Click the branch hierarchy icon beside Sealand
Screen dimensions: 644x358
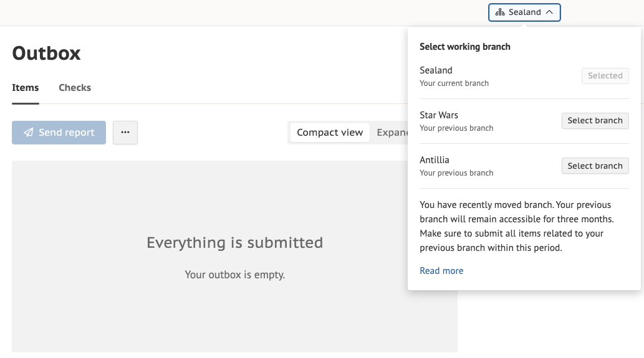pyautogui.click(x=500, y=12)
